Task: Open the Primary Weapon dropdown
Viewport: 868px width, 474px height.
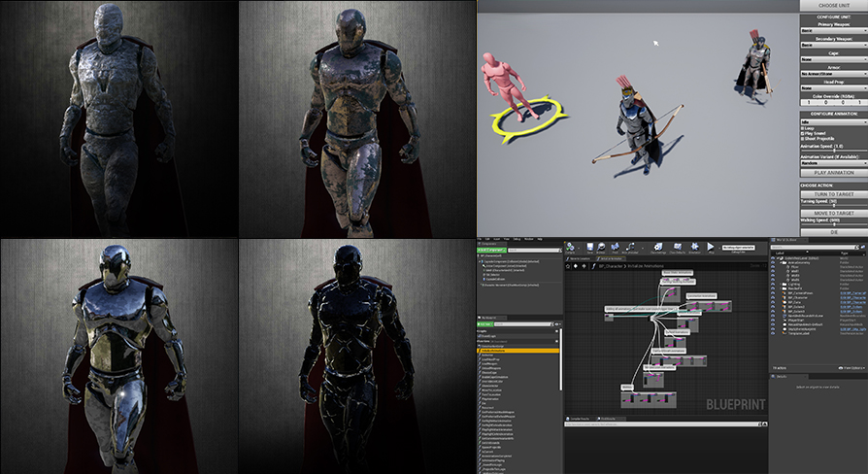Action: pos(833,31)
